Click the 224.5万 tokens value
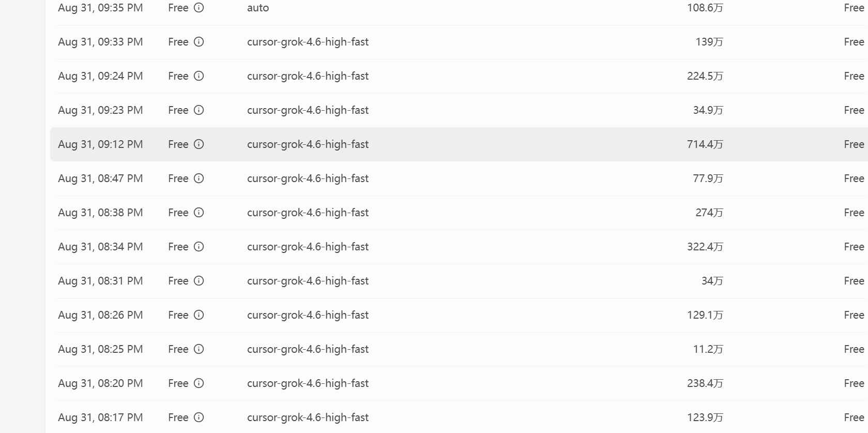The width and height of the screenshot is (868, 433). (x=705, y=76)
